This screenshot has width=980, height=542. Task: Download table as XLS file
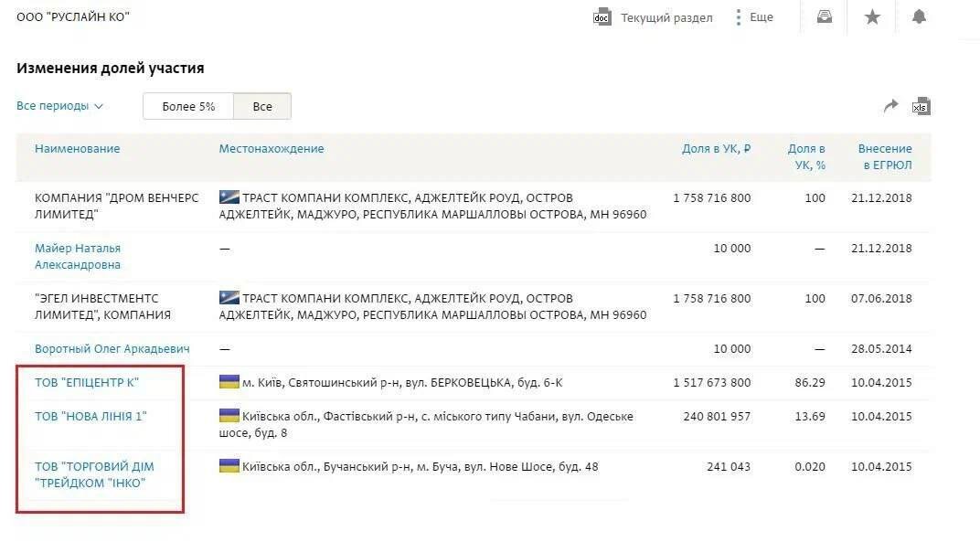click(921, 106)
